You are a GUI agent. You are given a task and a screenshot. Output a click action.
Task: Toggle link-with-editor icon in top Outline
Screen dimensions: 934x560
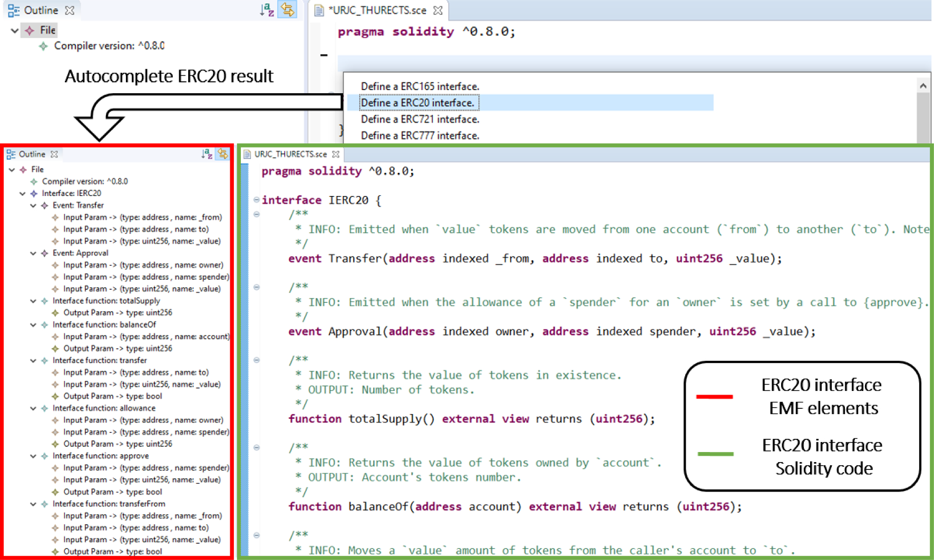click(287, 9)
